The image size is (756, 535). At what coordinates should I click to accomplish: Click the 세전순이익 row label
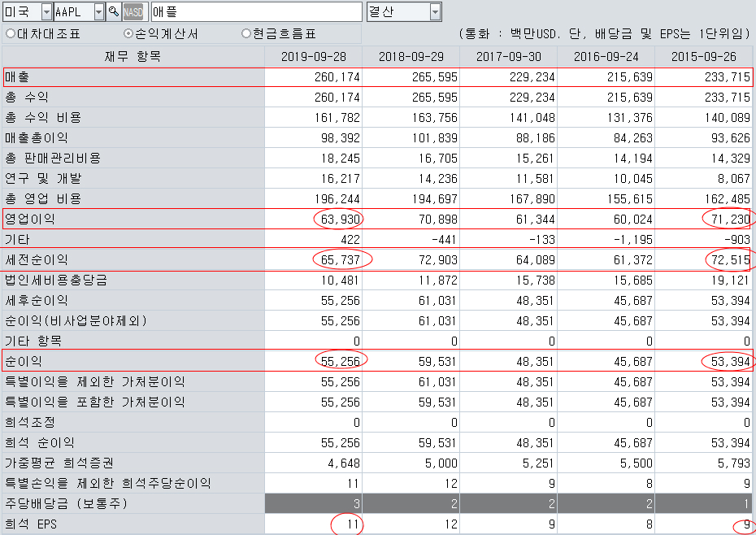tap(36, 259)
